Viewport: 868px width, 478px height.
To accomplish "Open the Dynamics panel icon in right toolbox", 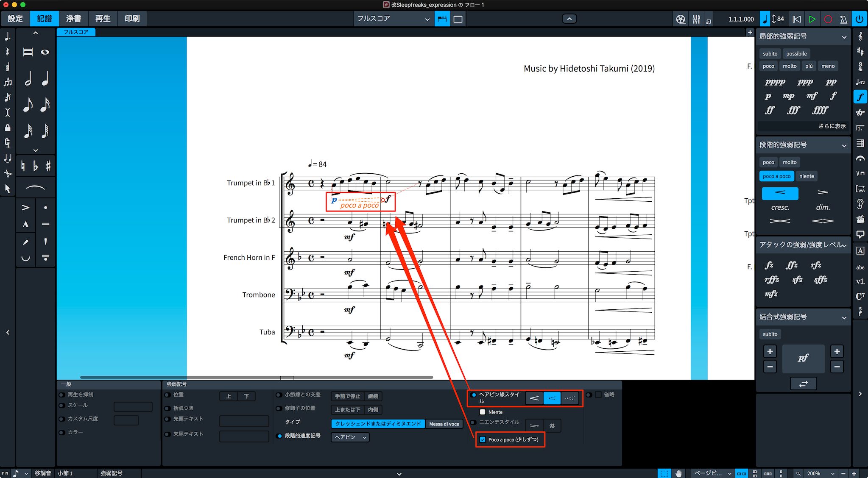I will tap(860, 97).
